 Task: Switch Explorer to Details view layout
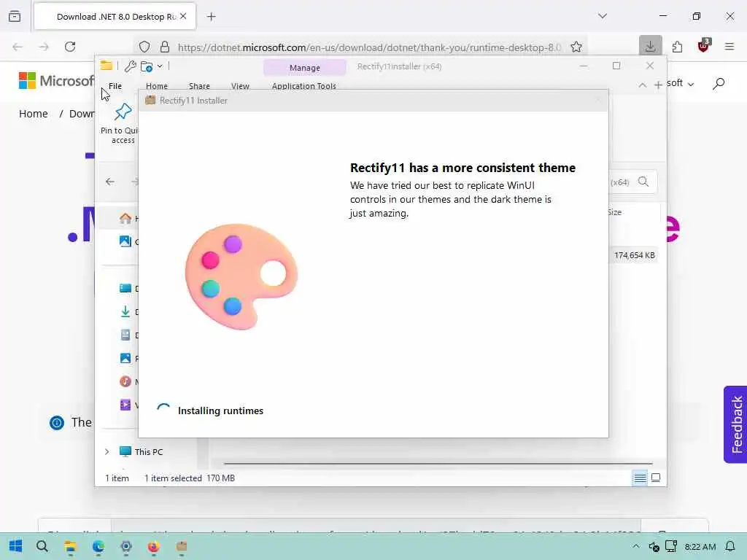coord(640,478)
